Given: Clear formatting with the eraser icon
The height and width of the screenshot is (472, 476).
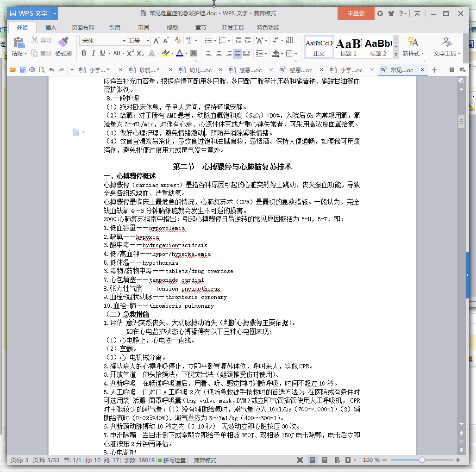Looking at the screenshot, I should (178, 40).
